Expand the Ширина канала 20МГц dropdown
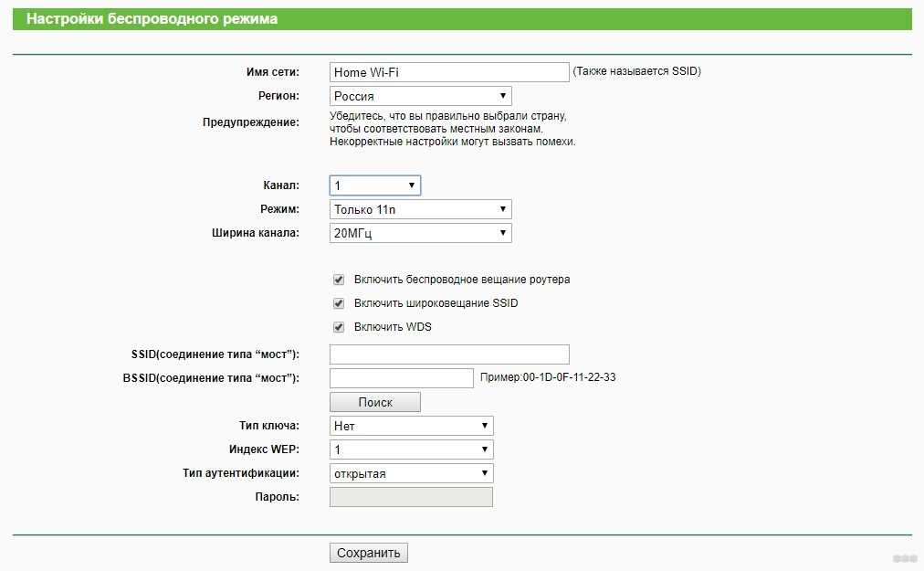 (x=420, y=233)
